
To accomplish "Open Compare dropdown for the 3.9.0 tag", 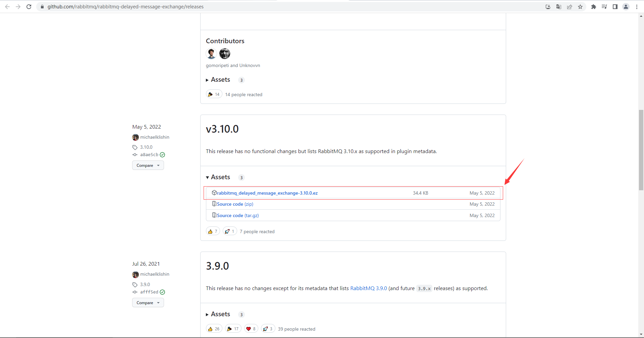I will tap(148, 303).
